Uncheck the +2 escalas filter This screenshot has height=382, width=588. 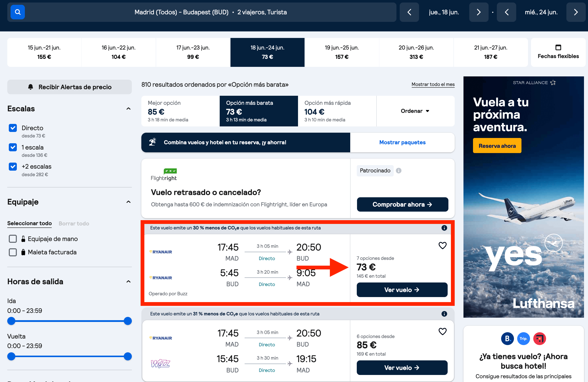click(13, 166)
